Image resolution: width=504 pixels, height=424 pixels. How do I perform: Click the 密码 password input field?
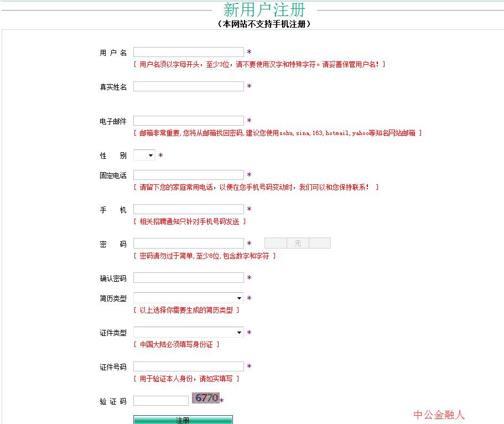click(x=188, y=244)
